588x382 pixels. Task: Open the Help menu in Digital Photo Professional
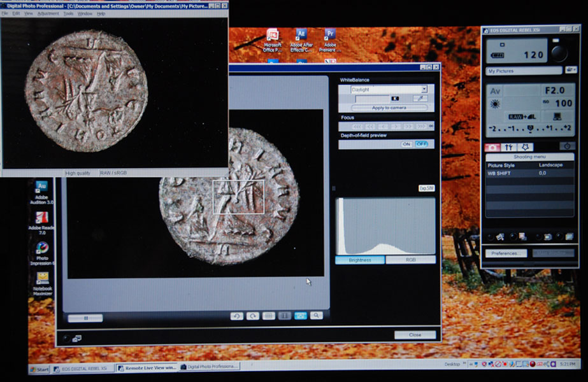coord(101,13)
